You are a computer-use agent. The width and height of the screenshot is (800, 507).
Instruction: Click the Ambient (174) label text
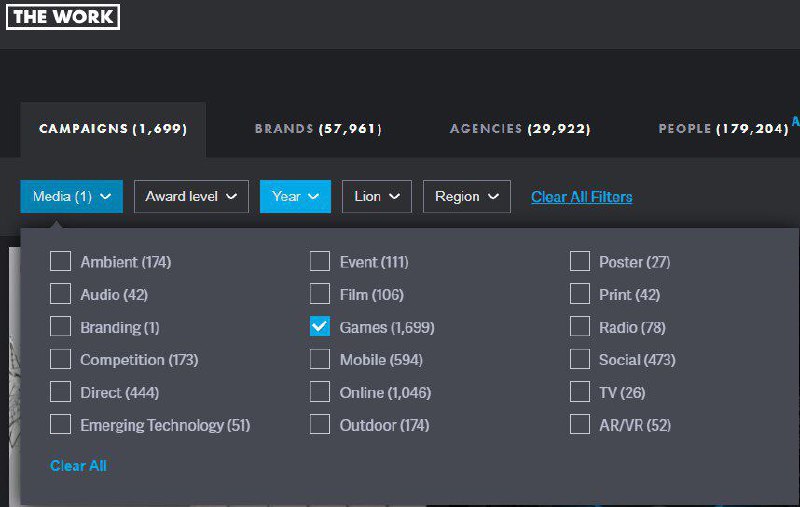coord(126,262)
